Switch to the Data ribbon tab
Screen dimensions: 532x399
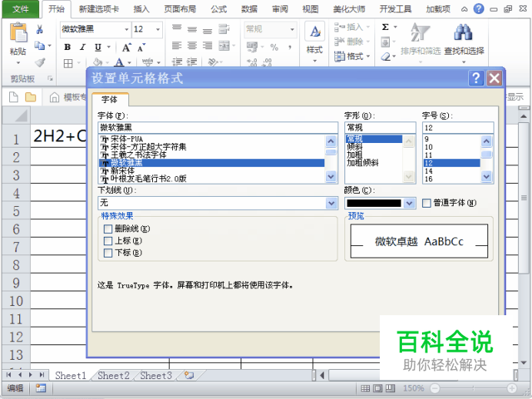(x=249, y=9)
